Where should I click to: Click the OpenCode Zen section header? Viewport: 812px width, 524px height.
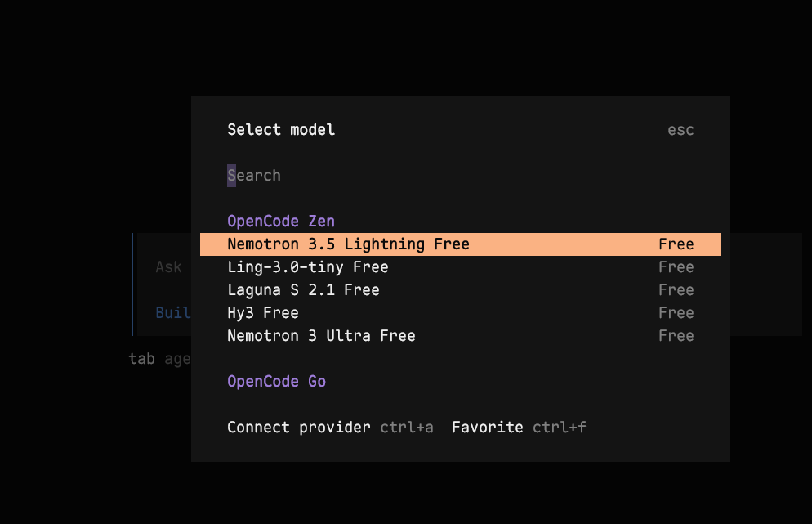(281, 222)
